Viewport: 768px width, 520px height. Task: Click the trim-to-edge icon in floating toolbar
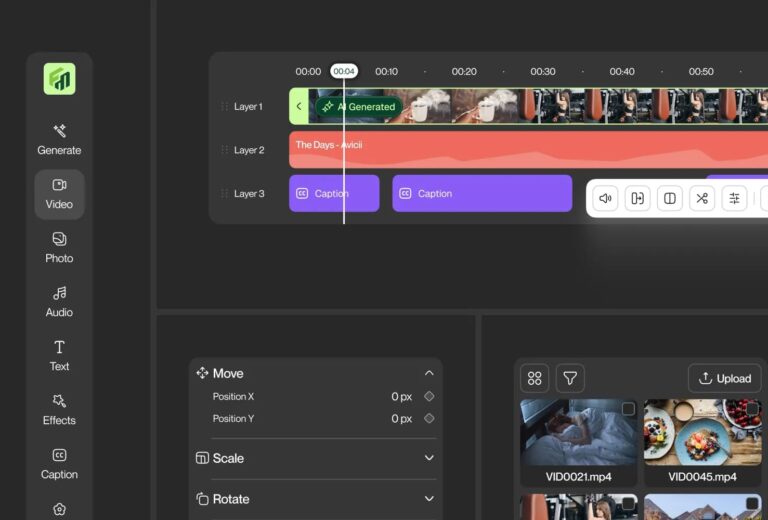(637, 198)
